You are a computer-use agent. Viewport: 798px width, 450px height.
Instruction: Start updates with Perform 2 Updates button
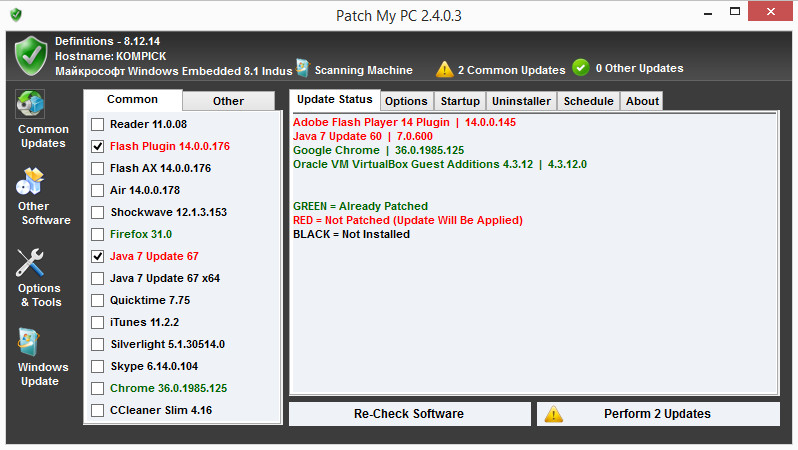click(658, 414)
